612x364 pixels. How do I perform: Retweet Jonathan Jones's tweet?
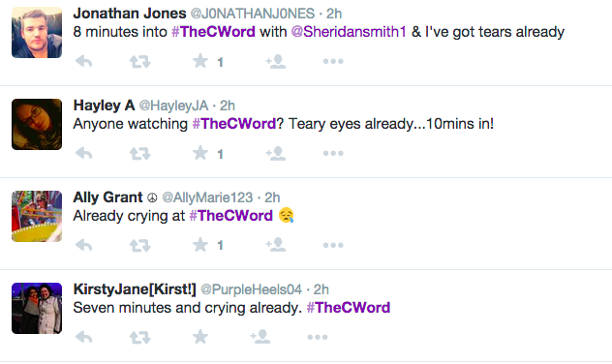(x=139, y=62)
